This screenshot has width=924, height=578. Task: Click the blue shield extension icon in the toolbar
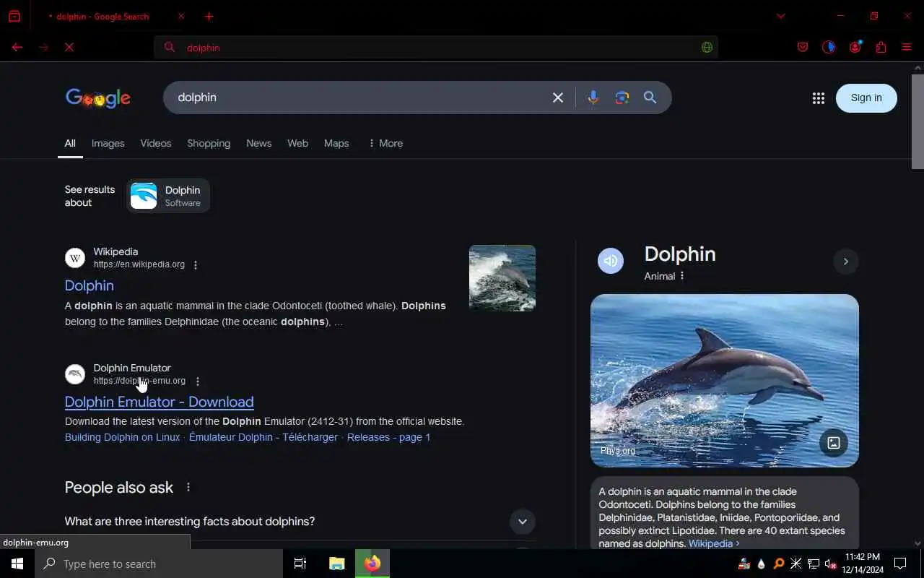pyautogui.click(x=829, y=47)
